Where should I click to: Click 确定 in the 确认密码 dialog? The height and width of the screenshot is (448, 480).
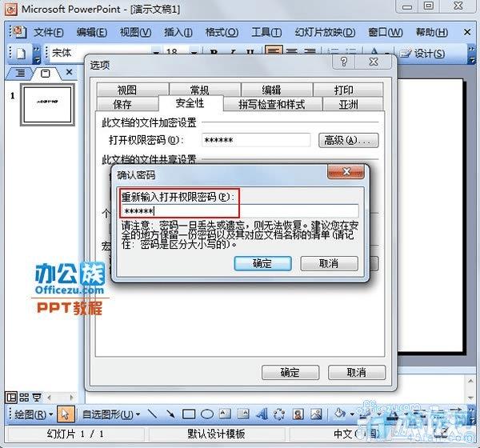[x=262, y=263]
